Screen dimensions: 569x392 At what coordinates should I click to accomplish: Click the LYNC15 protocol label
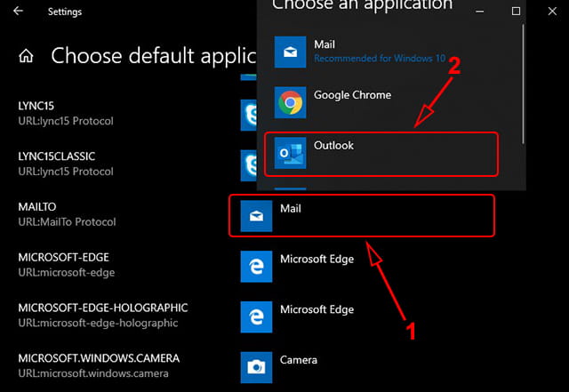point(36,106)
